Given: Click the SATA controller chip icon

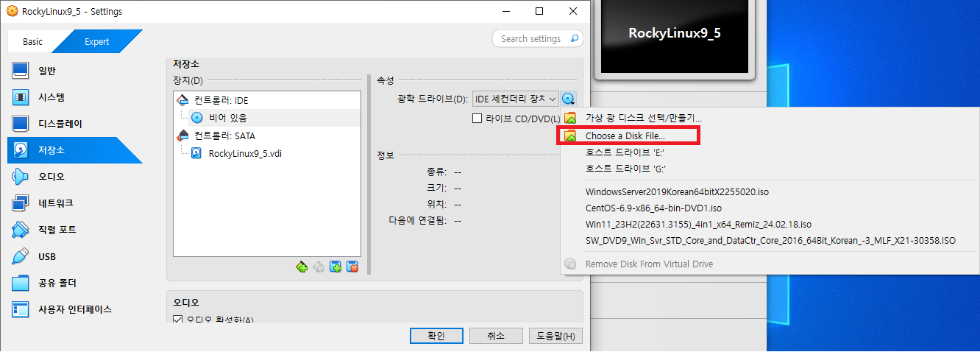Looking at the screenshot, I should pyautogui.click(x=184, y=135).
